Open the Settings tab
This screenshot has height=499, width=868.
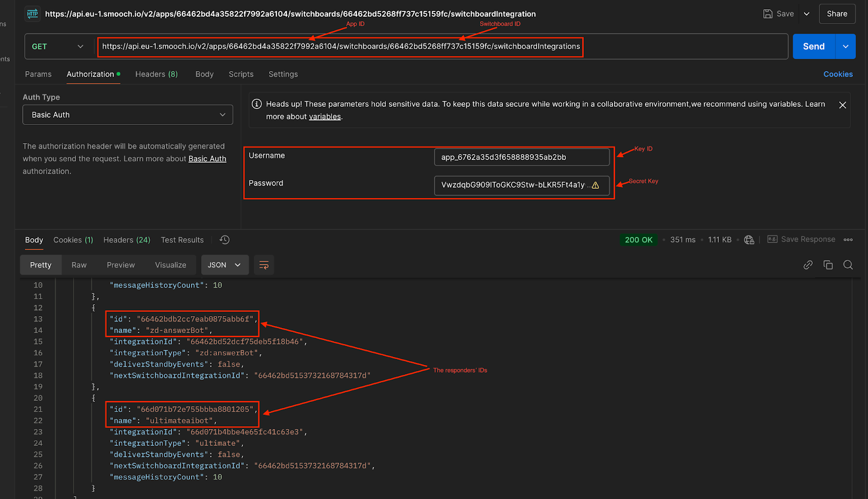point(283,74)
